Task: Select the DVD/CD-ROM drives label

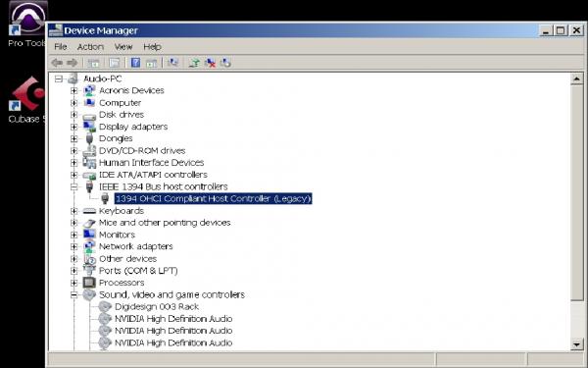Action: point(142,150)
